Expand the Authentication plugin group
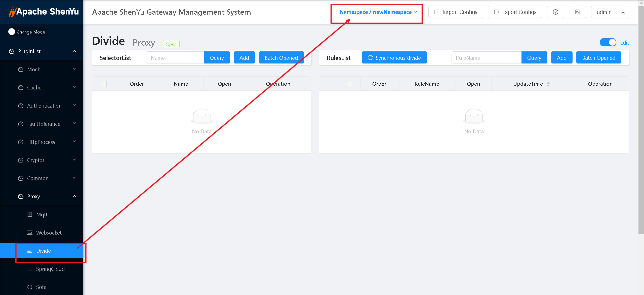The width and height of the screenshot is (644, 295). [x=44, y=106]
